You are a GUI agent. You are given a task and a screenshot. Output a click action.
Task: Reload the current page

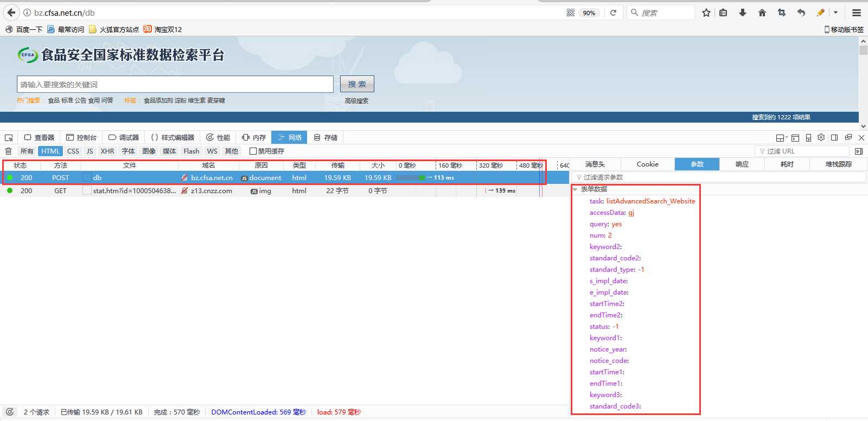pos(613,12)
